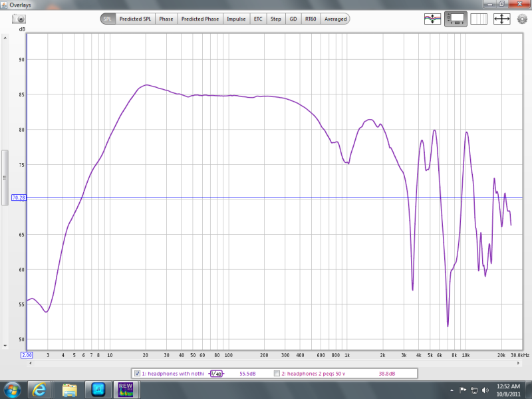Image resolution: width=532 pixels, height=399 pixels.
Task: Click the graph limits grid icon
Action: coord(479,19)
